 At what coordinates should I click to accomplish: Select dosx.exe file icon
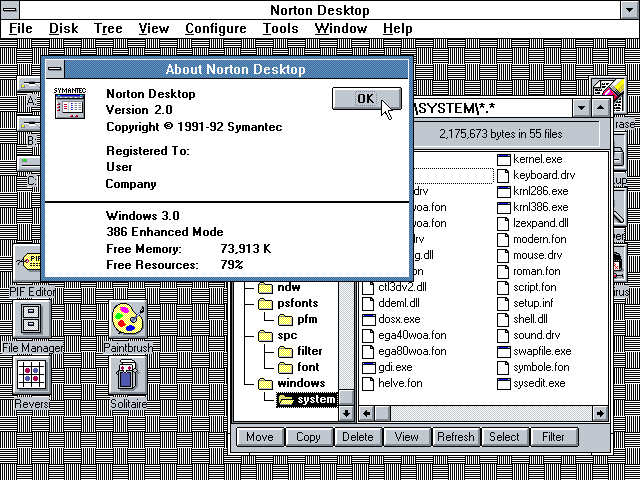click(369, 319)
